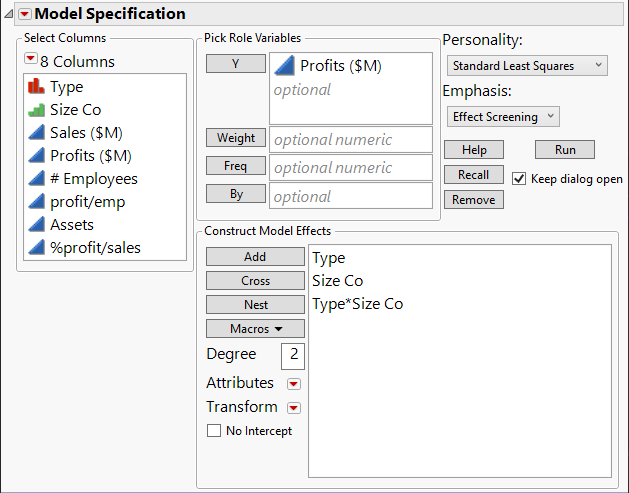Image resolution: width=629 pixels, height=493 pixels.
Task: Enable the No Intercept checkbox
Action: (x=213, y=431)
